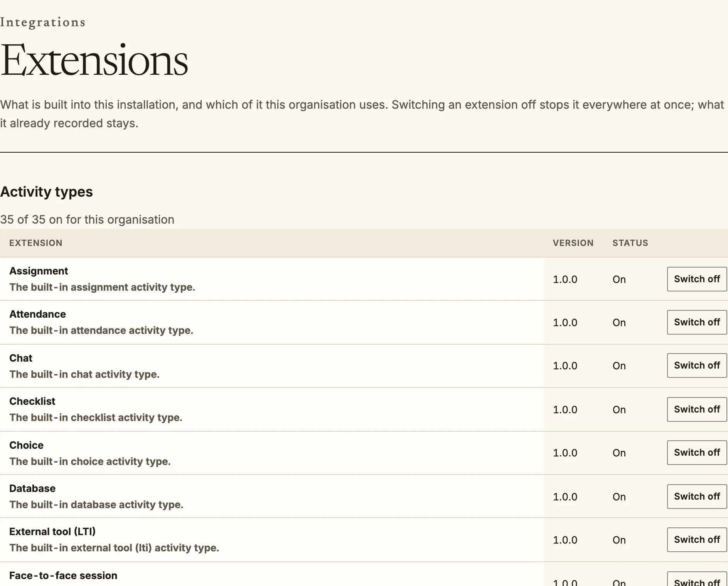Select the Chat extension name
The height and width of the screenshot is (586, 728).
[21, 358]
